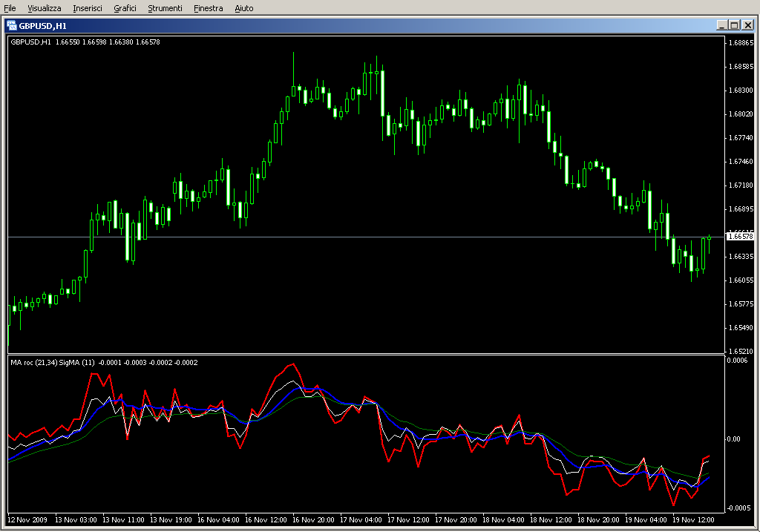
Task: Click the 18 Nov 20:00 time axis label
Action: point(598,520)
